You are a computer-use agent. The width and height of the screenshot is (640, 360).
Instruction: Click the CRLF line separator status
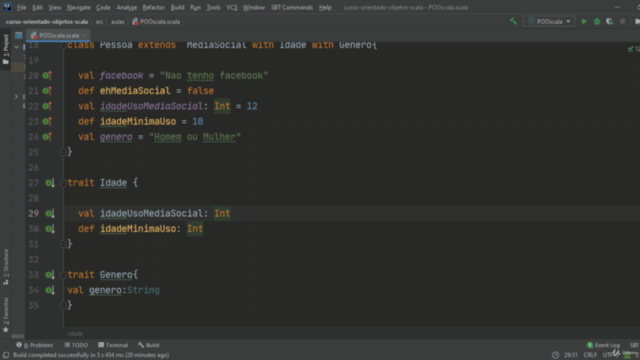(x=590, y=355)
